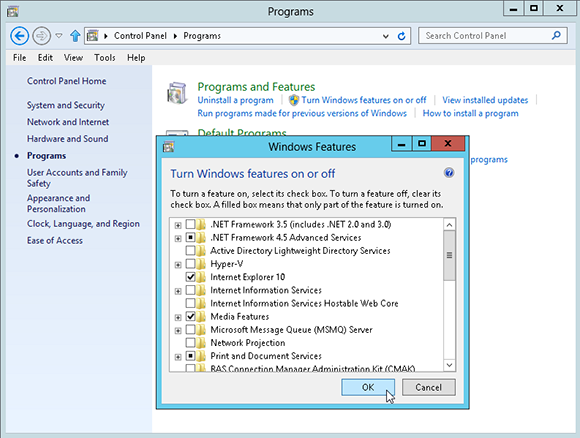Open Programs and Features heading

click(x=256, y=87)
